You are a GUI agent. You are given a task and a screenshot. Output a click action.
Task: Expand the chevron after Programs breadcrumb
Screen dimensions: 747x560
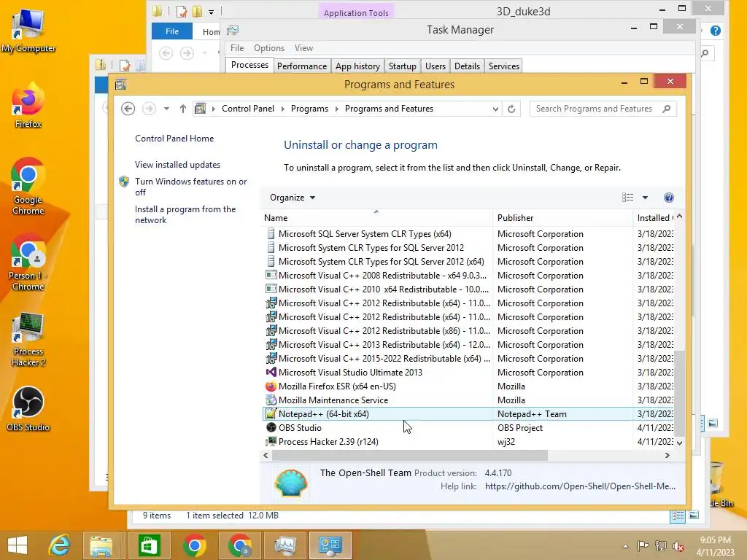pos(337,109)
